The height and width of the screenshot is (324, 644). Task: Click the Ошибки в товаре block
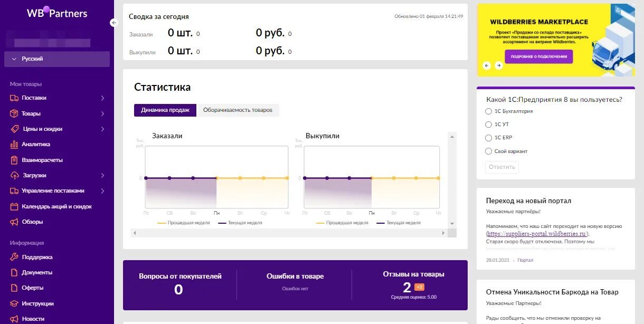click(295, 281)
